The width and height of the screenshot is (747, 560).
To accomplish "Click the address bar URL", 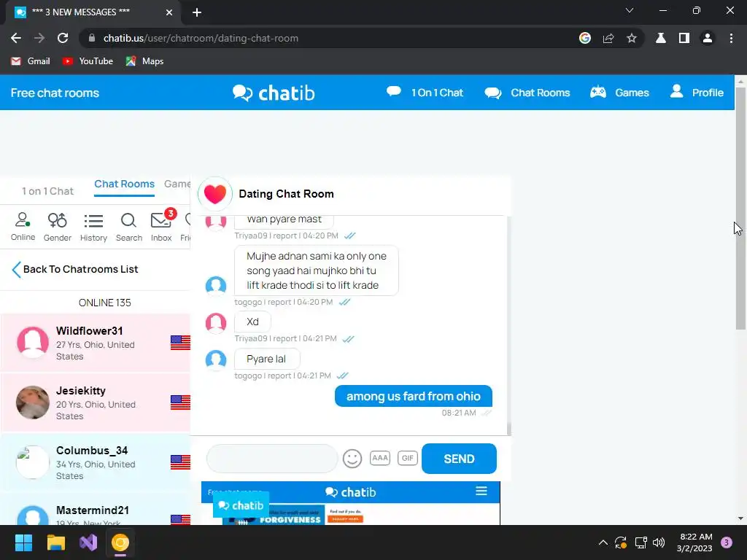I will click(201, 38).
